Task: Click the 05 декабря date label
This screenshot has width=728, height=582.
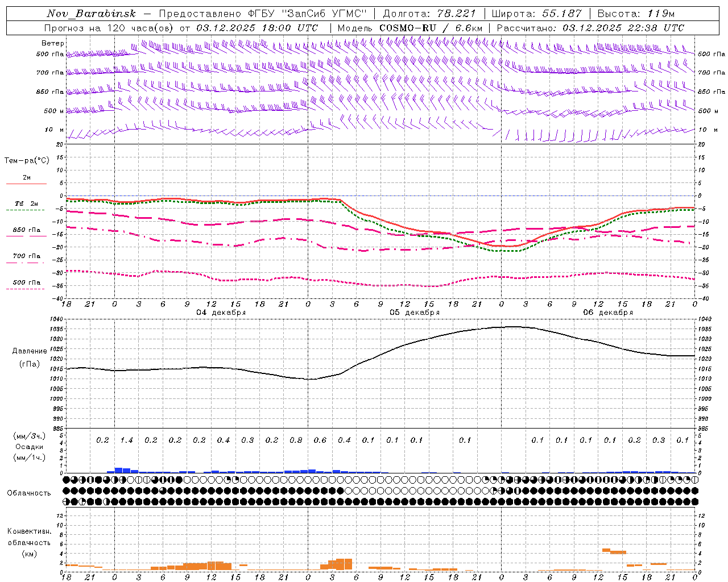Action: [x=415, y=313]
